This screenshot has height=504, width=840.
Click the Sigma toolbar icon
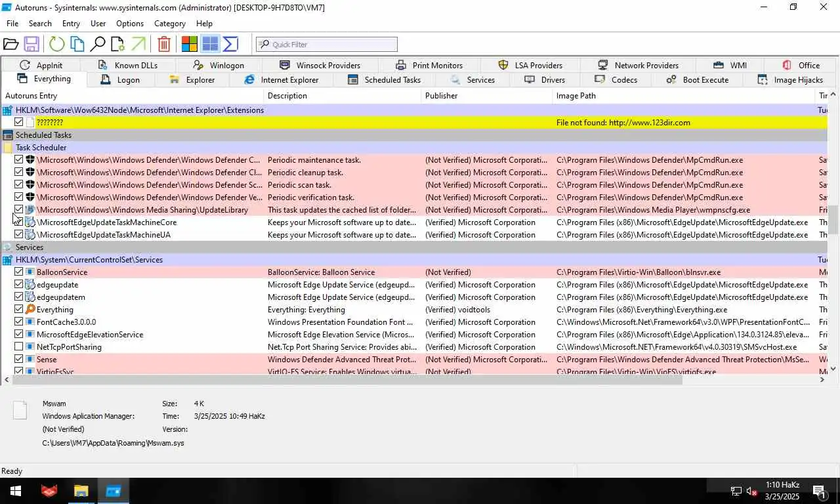[230, 44]
